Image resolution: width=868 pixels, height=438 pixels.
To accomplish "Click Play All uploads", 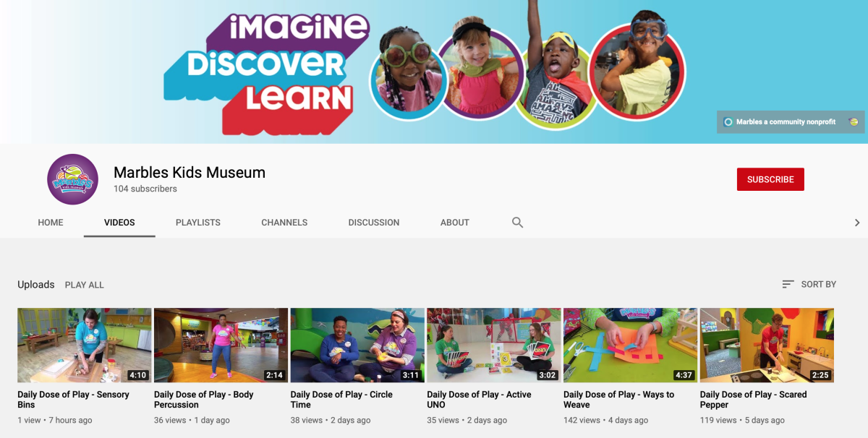I will pyautogui.click(x=85, y=285).
